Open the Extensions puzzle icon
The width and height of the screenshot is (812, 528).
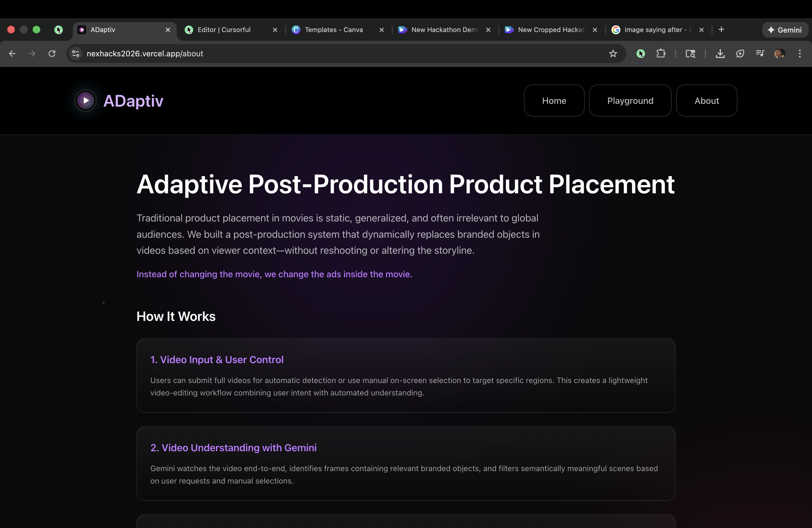(x=661, y=54)
